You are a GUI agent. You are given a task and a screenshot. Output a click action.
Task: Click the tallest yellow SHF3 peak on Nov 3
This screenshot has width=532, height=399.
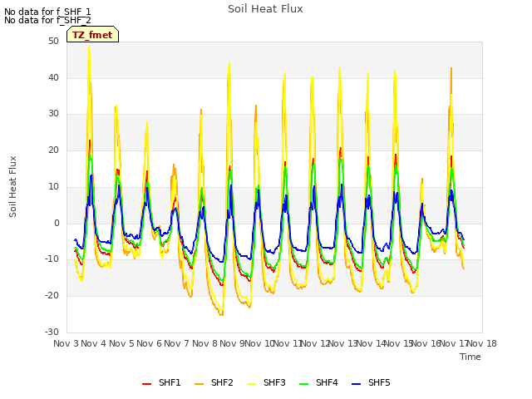(89, 47)
